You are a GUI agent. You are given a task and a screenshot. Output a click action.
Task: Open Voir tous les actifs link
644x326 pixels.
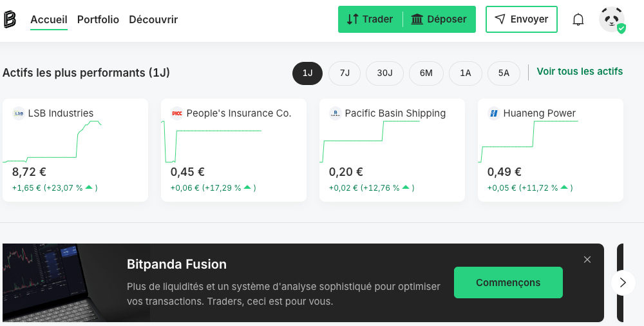[580, 72]
